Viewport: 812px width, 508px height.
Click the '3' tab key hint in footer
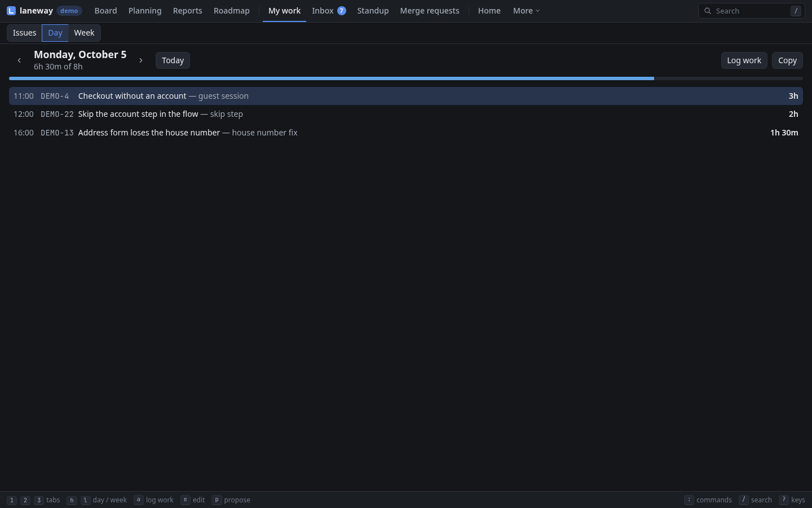click(x=38, y=500)
